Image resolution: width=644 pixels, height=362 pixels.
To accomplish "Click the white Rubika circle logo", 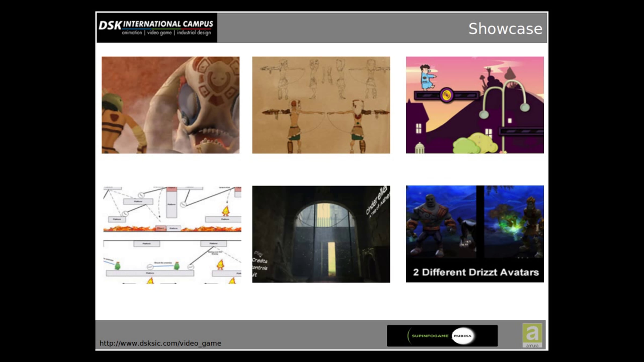I will (463, 336).
